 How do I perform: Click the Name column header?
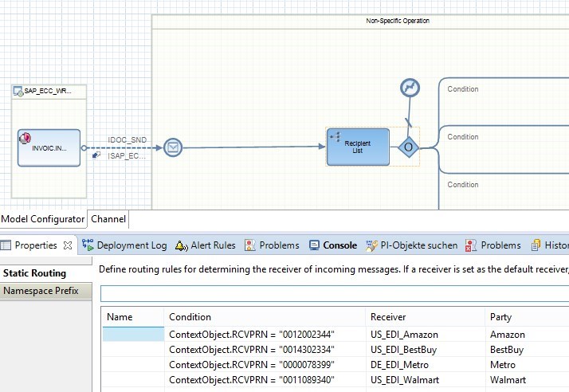[x=133, y=317]
